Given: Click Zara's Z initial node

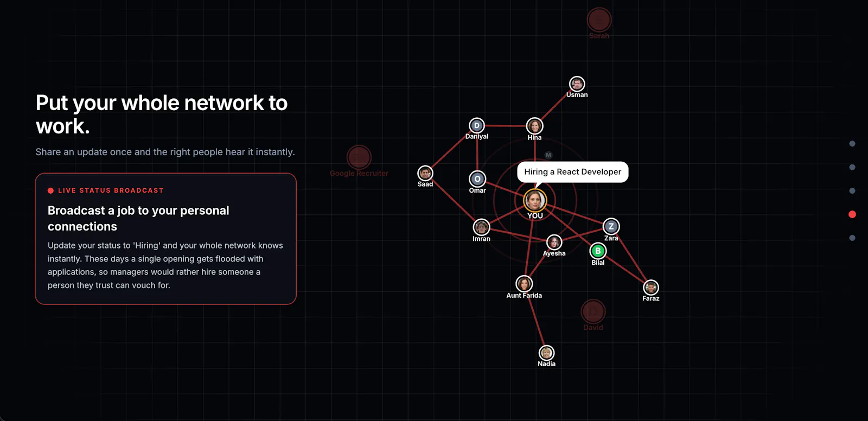Looking at the screenshot, I should 611,226.
